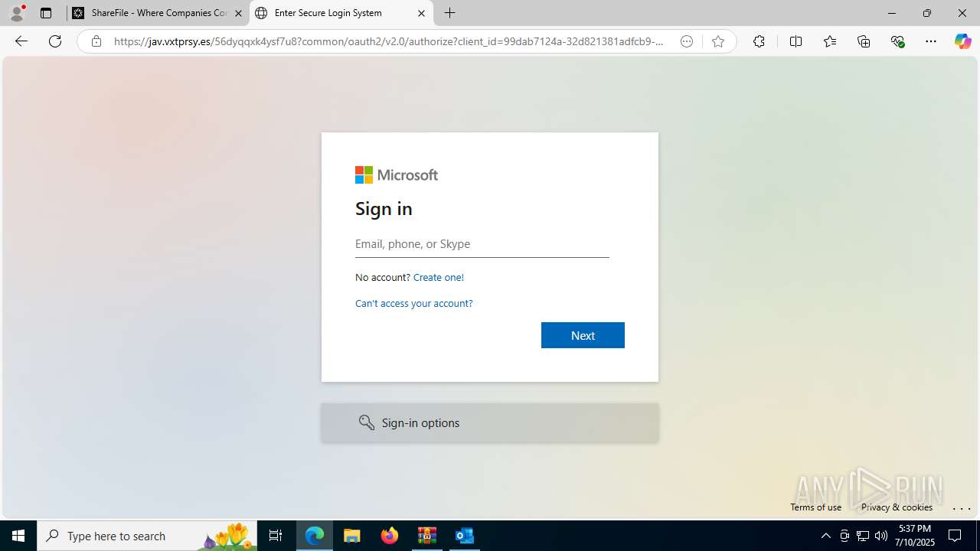Click the Create one! link

[439, 277]
